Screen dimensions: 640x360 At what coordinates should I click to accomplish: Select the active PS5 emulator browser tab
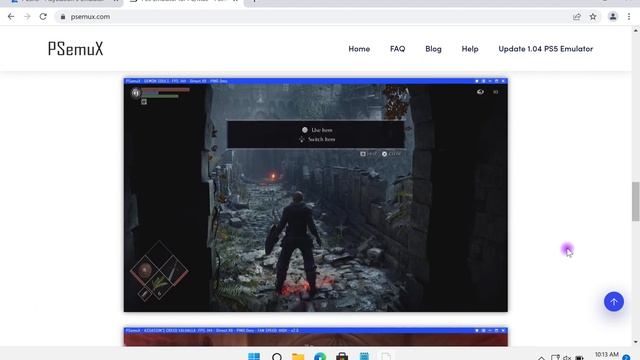[183, 2]
